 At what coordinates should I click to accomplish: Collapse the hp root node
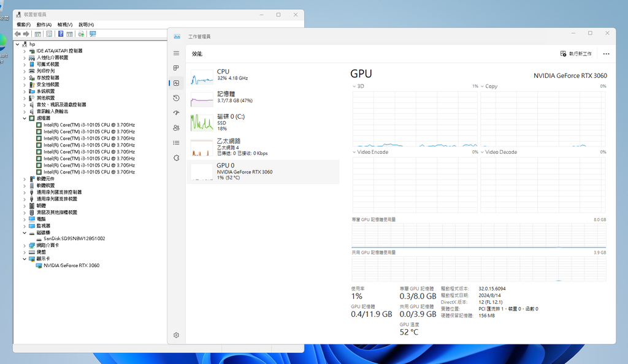[18, 44]
